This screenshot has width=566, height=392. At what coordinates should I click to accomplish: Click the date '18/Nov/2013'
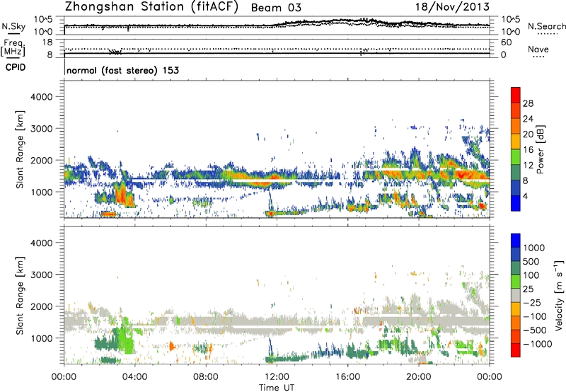tap(452, 6)
